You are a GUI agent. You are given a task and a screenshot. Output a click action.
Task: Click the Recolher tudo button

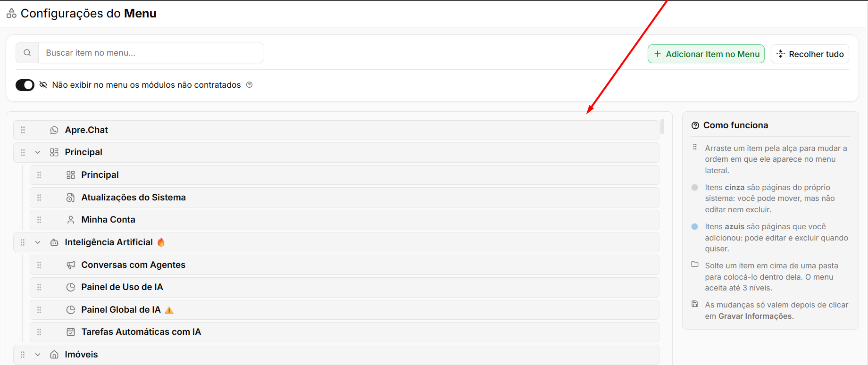(810, 54)
